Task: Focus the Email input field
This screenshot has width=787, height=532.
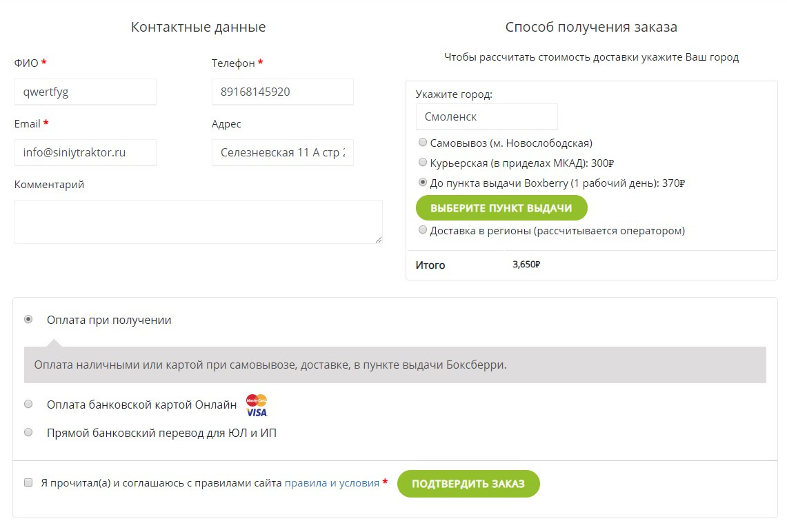Action: point(86,152)
